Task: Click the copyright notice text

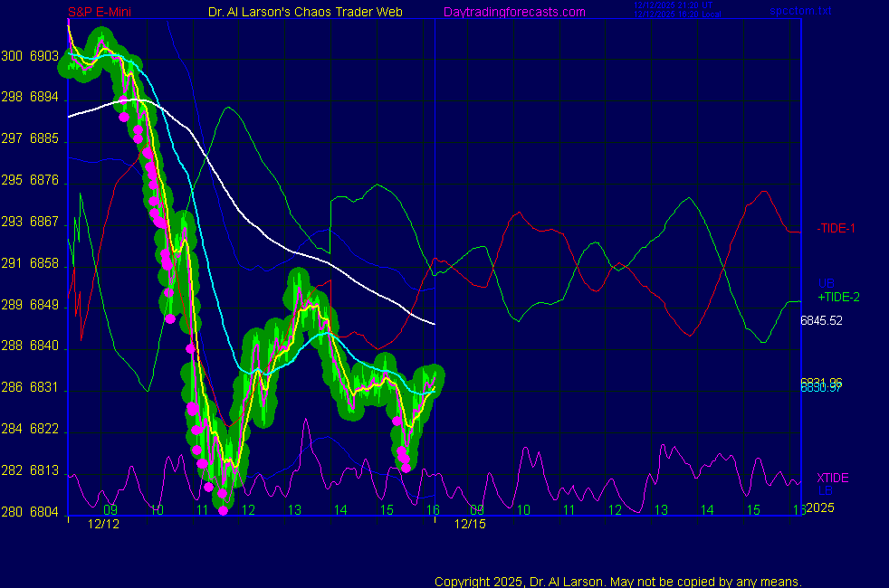Action: 617,581
